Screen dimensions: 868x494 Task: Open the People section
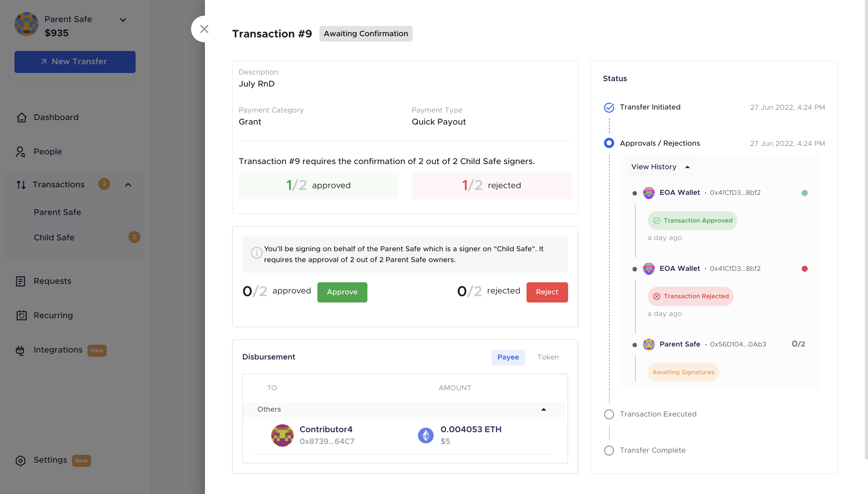(x=48, y=152)
